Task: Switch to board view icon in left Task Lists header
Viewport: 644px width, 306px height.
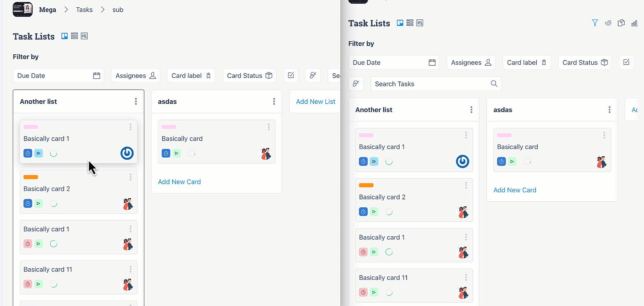Action: (64, 36)
